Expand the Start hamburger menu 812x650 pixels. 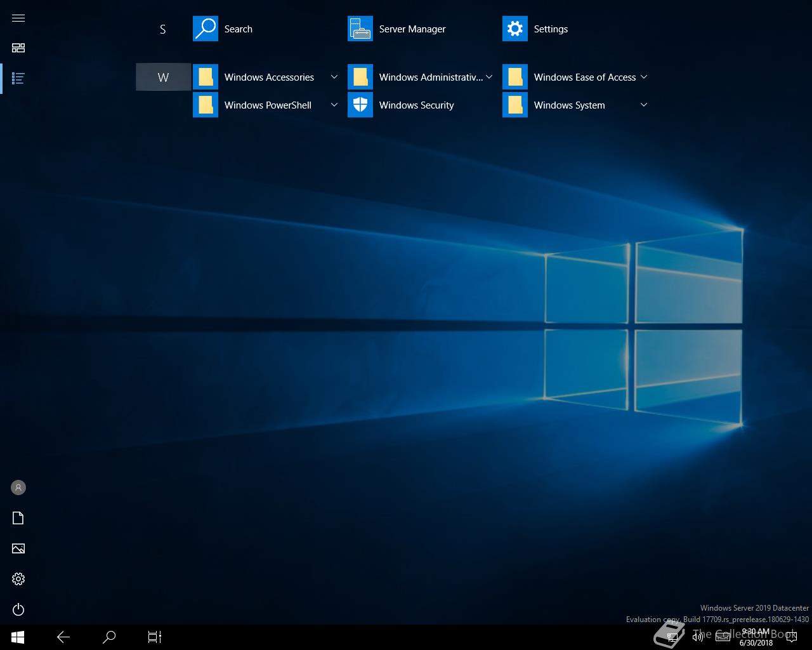[x=18, y=18]
